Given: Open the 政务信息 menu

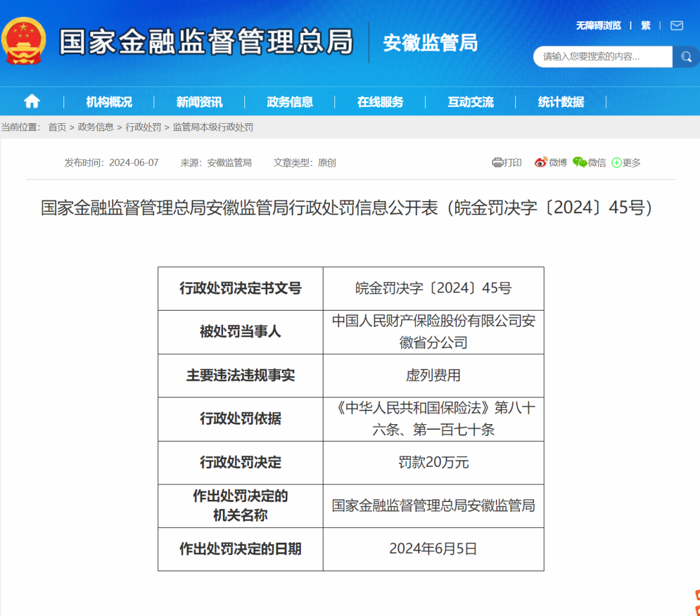Looking at the screenshot, I should [290, 102].
